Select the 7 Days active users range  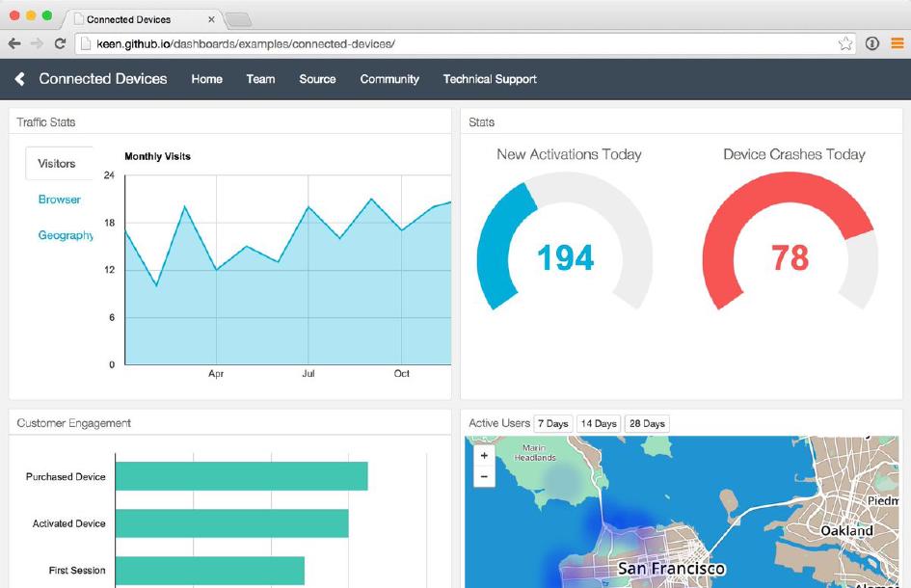coord(553,423)
